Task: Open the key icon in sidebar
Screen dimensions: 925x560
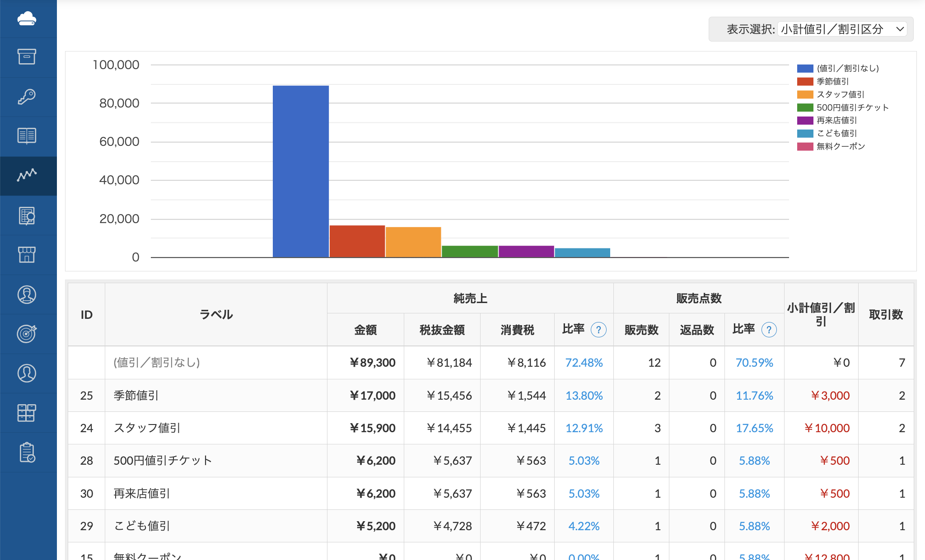Action: click(x=27, y=97)
